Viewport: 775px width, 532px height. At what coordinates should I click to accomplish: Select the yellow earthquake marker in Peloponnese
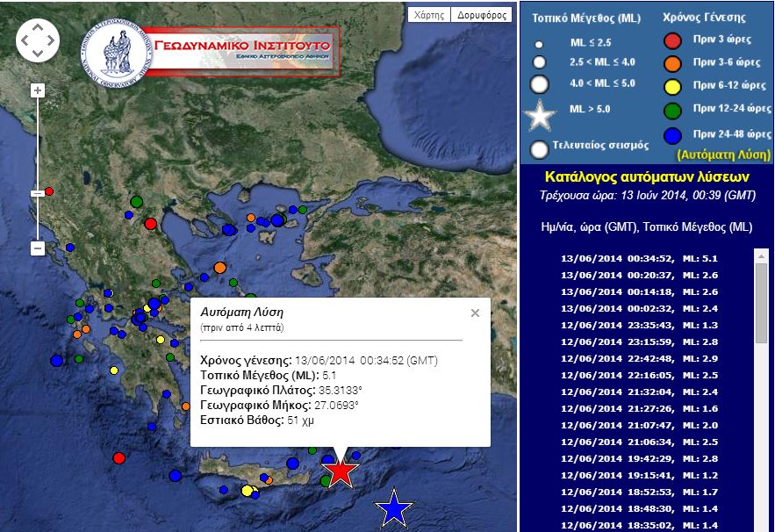pos(113,370)
